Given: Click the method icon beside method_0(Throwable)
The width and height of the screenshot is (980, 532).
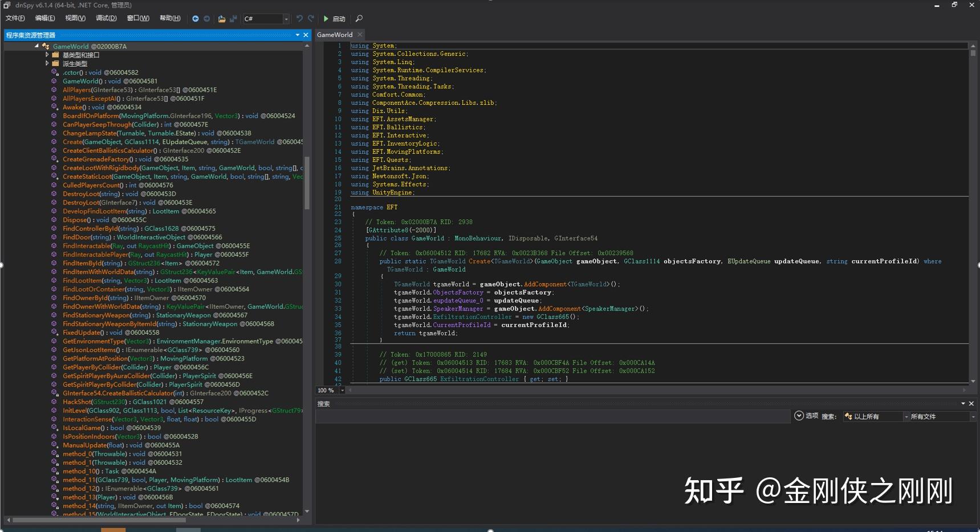Looking at the screenshot, I should pyautogui.click(x=55, y=454).
